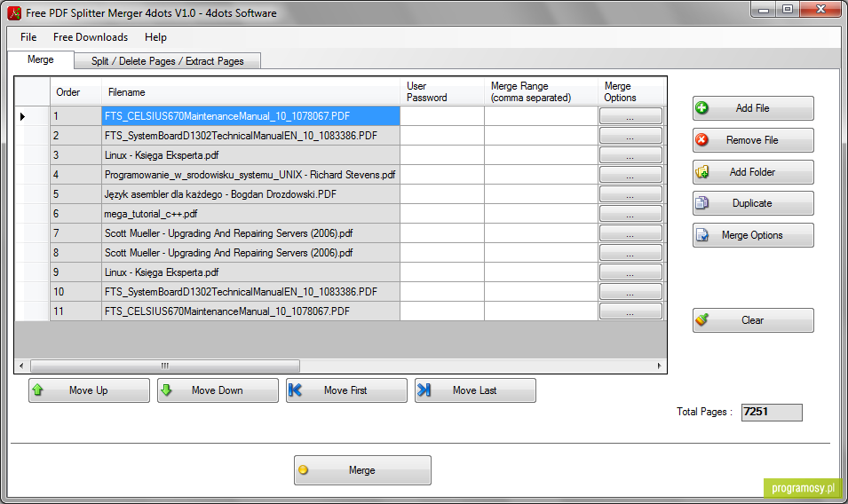Click the Order column header
Viewport: 848px width, 504px height.
coord(75,91)
